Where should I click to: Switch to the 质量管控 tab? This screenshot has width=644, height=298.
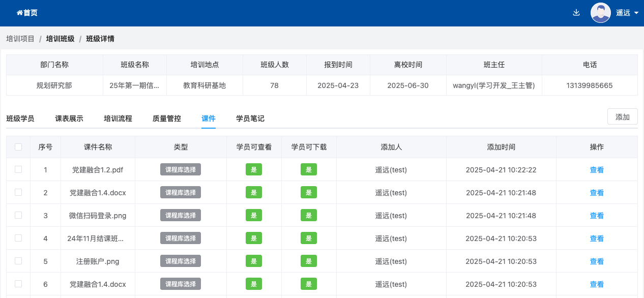167,118
